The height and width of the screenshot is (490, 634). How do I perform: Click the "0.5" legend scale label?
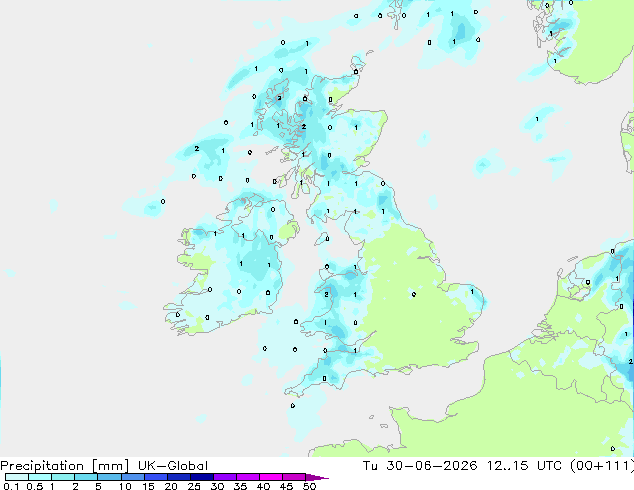(34, 486)
